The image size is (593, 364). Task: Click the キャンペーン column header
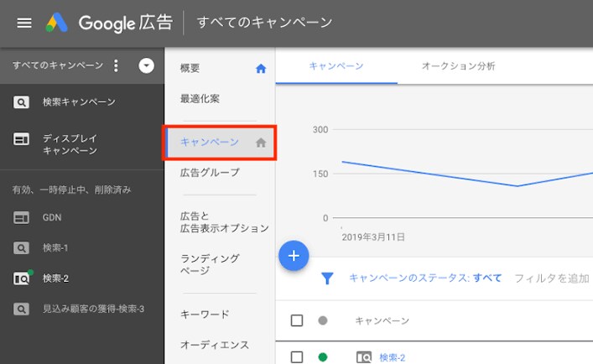coord(382,321)
